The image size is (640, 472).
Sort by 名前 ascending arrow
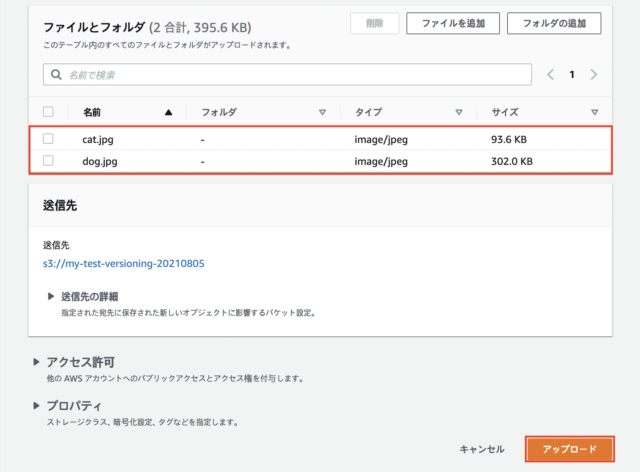click(168, 112)
